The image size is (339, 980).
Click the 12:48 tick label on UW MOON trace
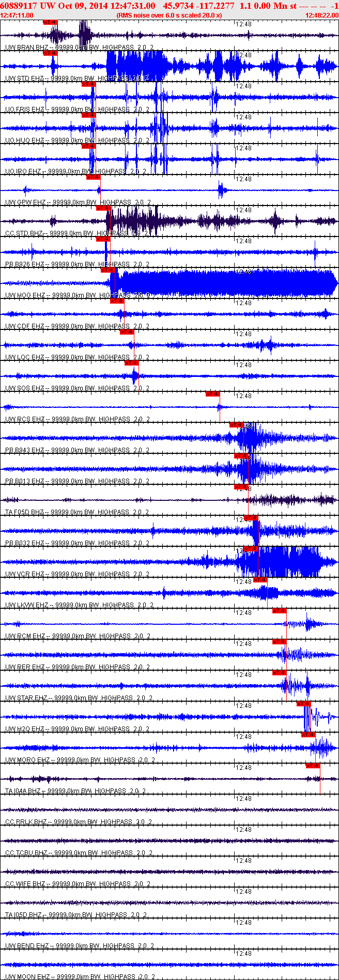(243, 954)
